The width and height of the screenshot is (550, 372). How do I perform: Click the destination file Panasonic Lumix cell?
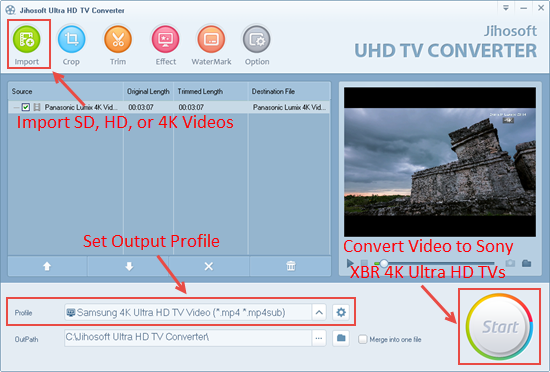(289, 107)
